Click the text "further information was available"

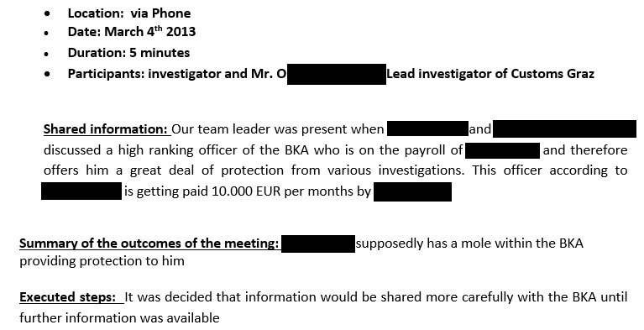119,317
